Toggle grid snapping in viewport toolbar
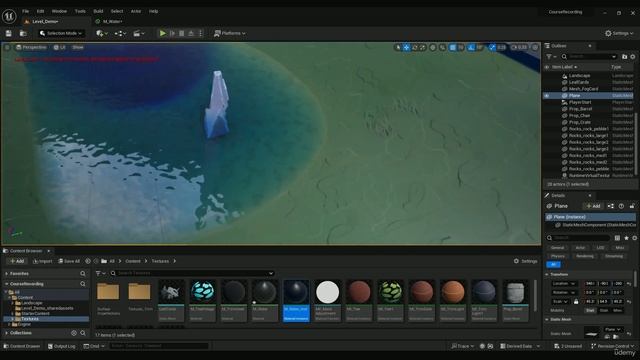Image resolution: width=640 pixels, height=360 pixels. [x=453, y=47]
